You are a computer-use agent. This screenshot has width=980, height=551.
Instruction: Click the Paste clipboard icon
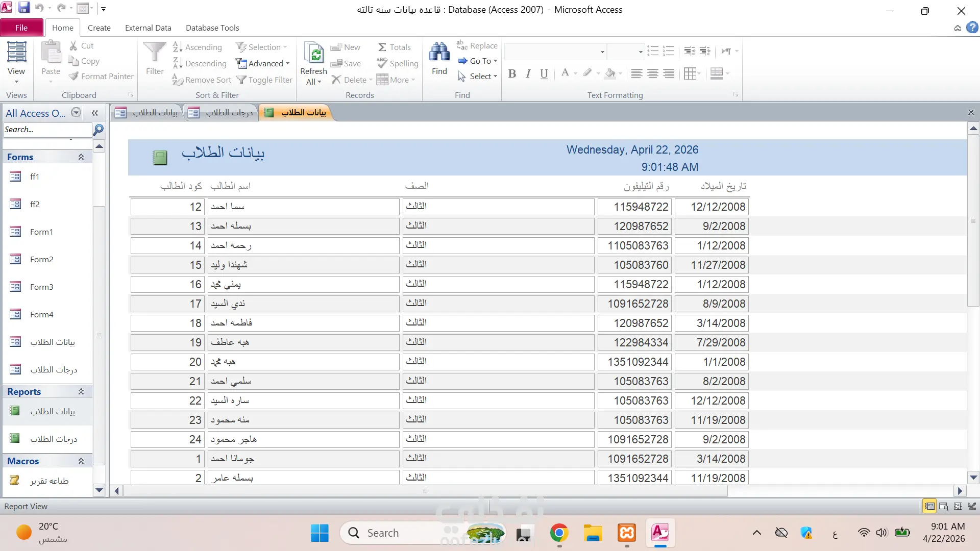[51, 53]
